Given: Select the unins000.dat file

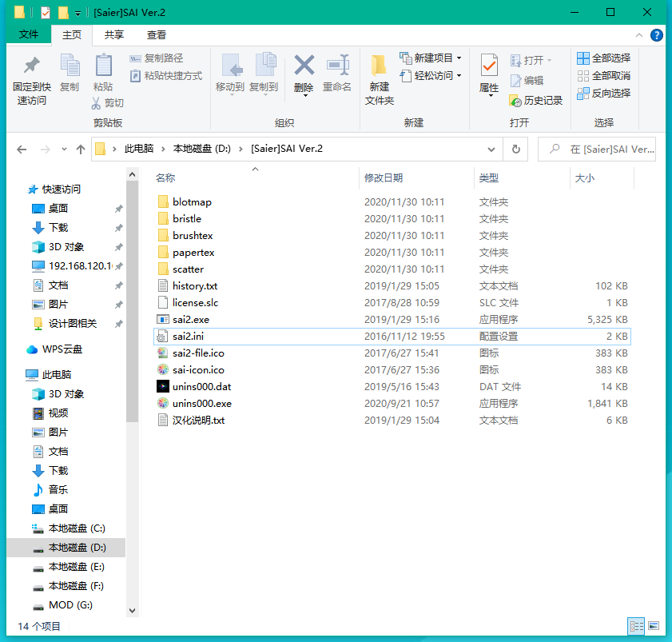Looking at the screenshot, I should coord(201,387).
